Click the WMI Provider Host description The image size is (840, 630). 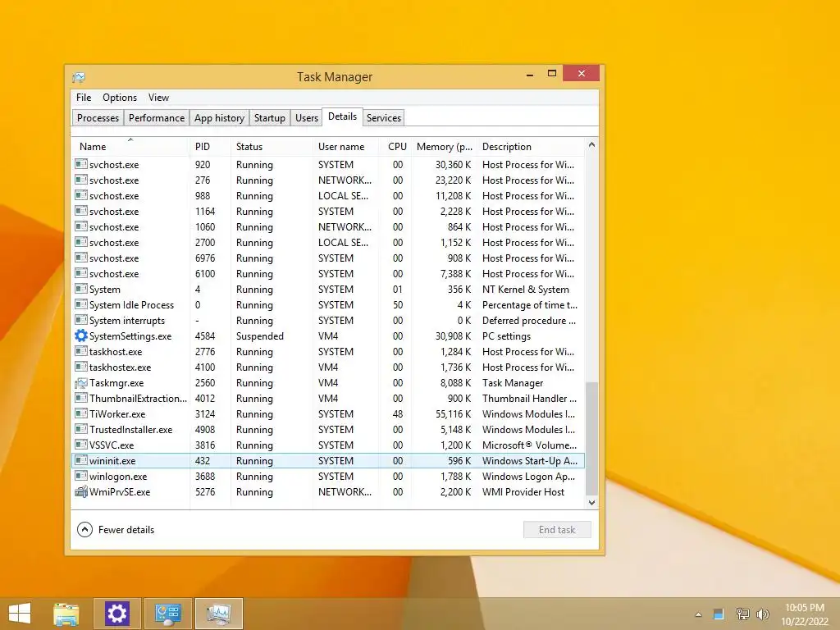pos(523,492)
